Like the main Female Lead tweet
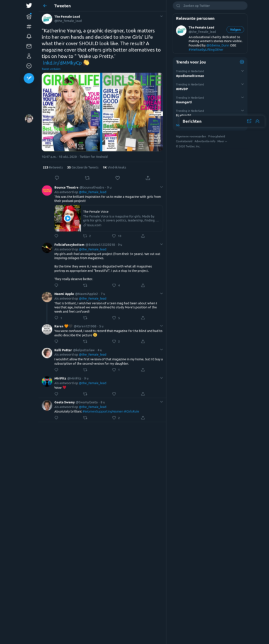The width and height of the screenshot is (269, 644). click(x=117, y=178)
